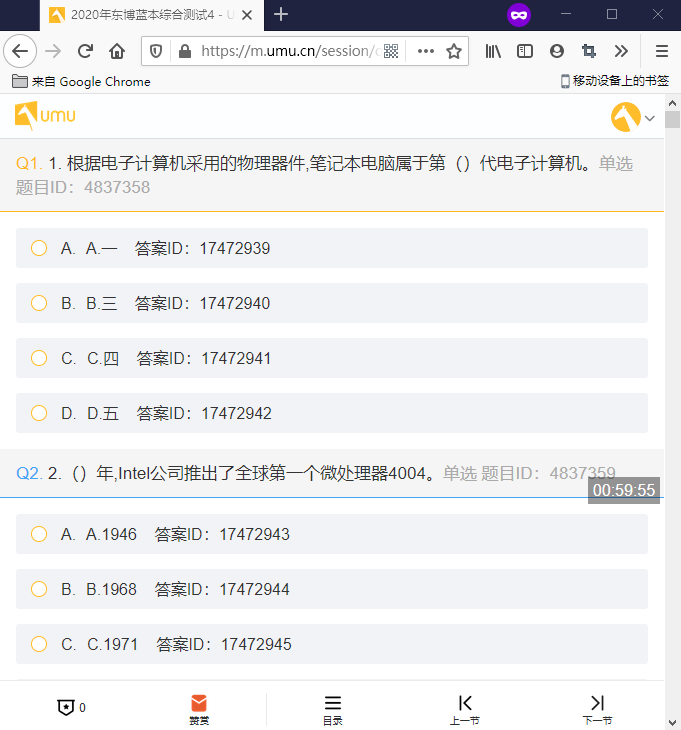
Task: Select Q1 option D.五
Action: tap(331, 413)
